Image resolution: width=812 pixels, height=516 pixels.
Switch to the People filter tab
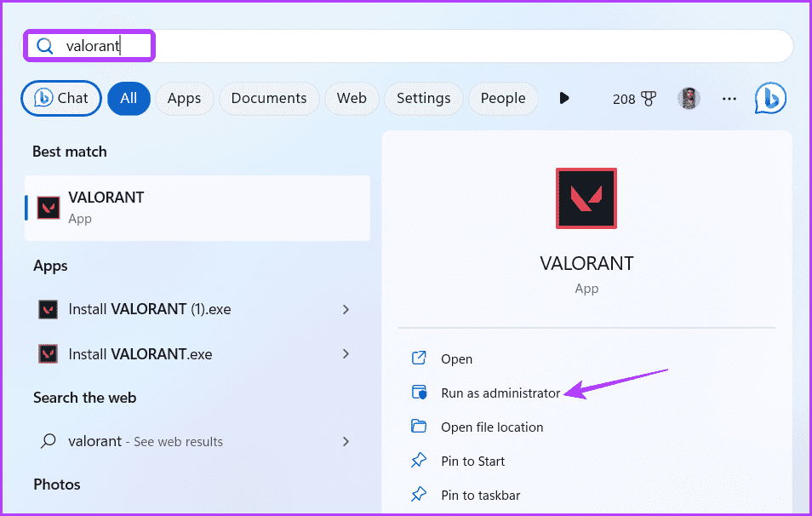click(503, 99)
